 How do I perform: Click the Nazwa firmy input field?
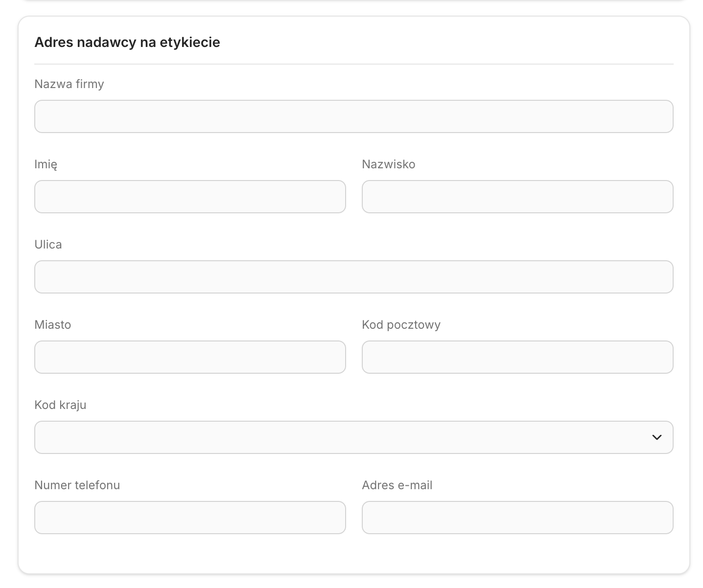coord(353,116)
